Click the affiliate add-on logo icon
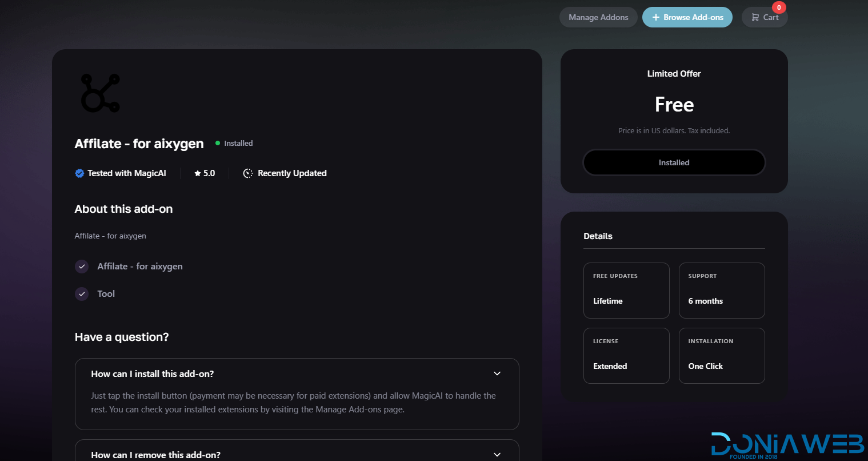 click(x=101, y=93)
